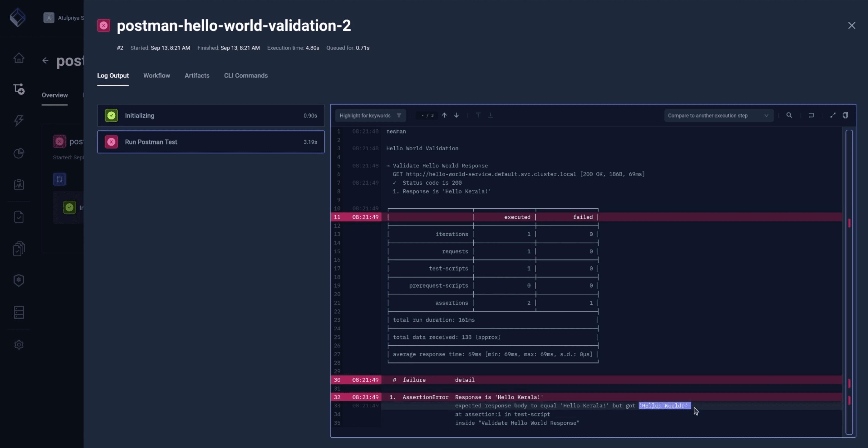Screen dimensions: 868x448
Task: Click the Testkube logo icon
Action: pos(17,17)
